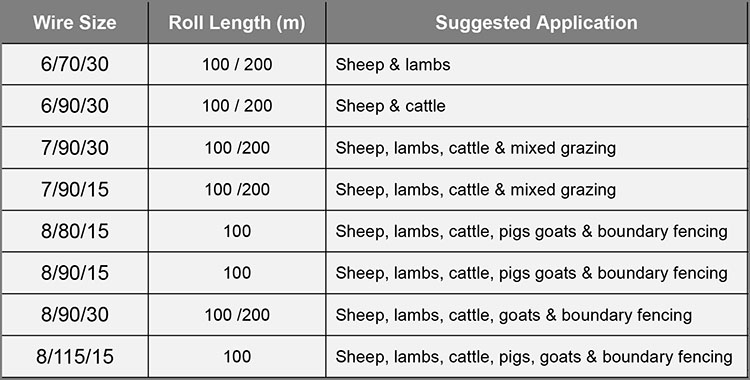This screenshot has width=750, height=380.
Task: Select the 8/80/15 wire size cell
Action: [x=75, y=231]
